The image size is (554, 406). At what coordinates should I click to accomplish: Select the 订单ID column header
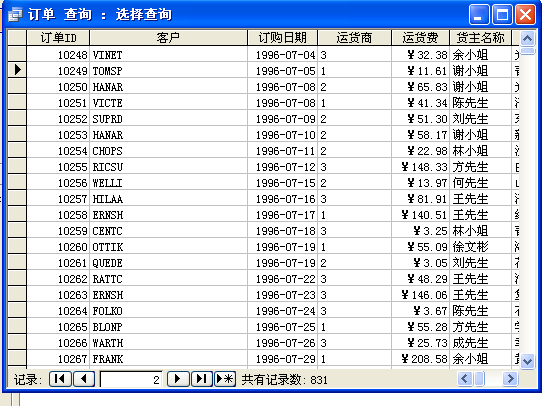(58, 37)
